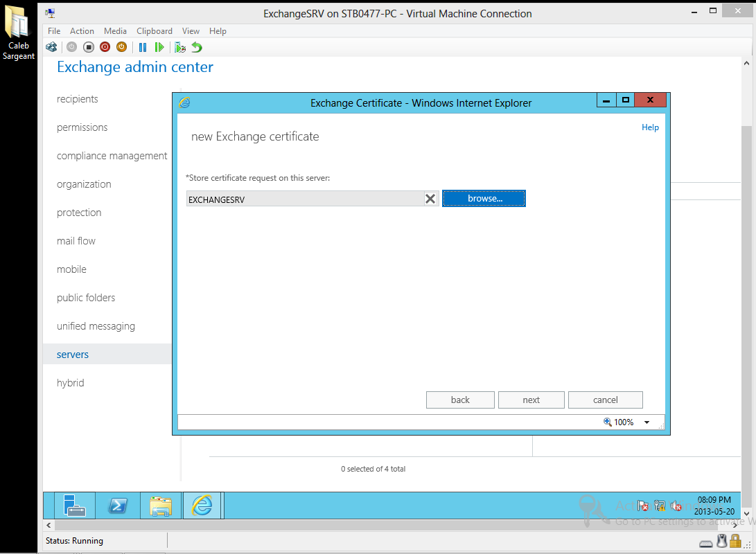Screen dimensions: 756x554
Task: Open the Media menu
Action: (x=115, y=31)
